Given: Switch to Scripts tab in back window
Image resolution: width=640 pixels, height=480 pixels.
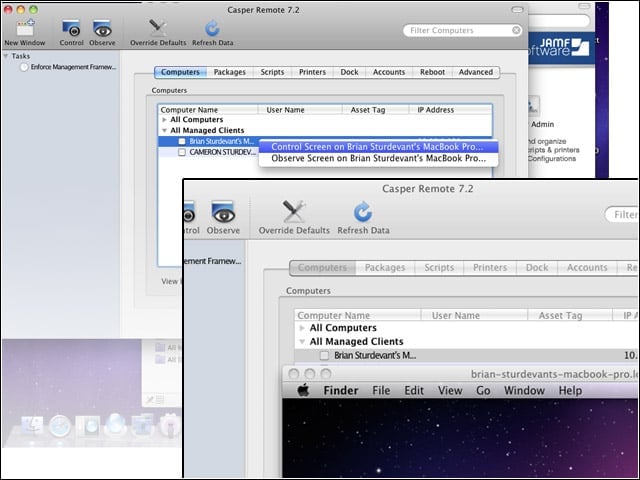Looking at the screenshot, I should [272, 72].
